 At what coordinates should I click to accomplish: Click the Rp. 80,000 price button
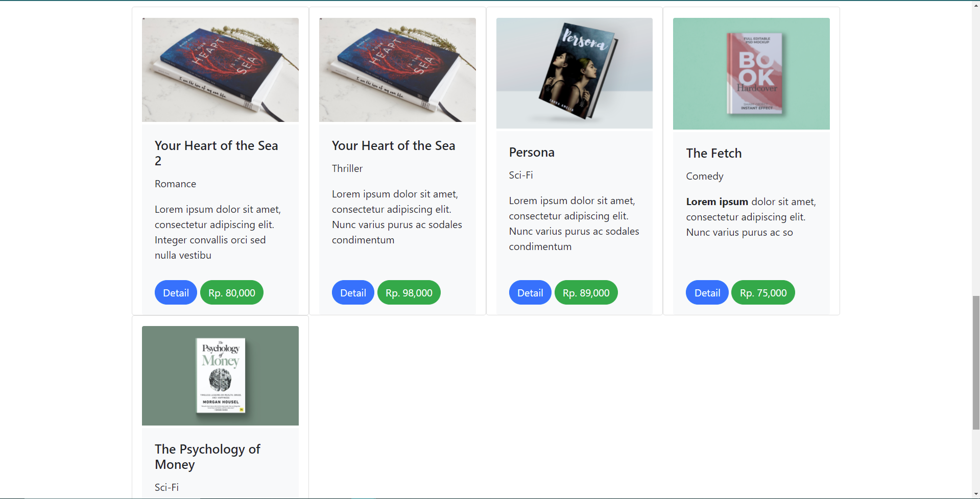click(x=232, y=293)
